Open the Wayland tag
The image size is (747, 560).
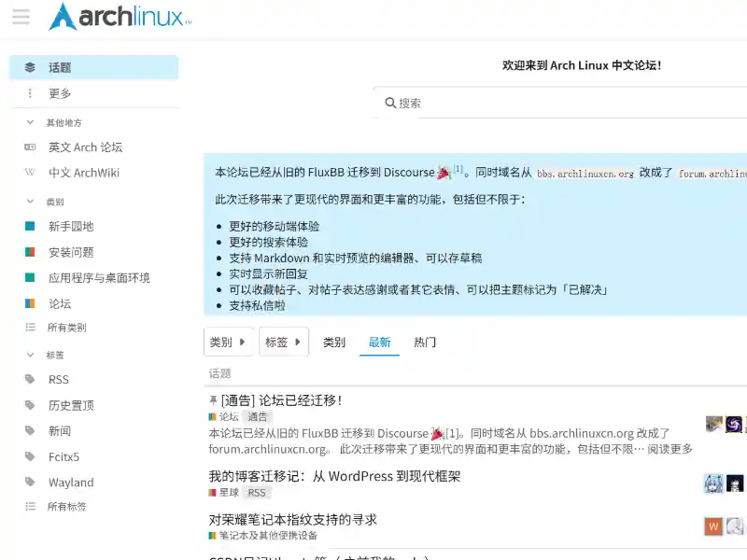71,483
